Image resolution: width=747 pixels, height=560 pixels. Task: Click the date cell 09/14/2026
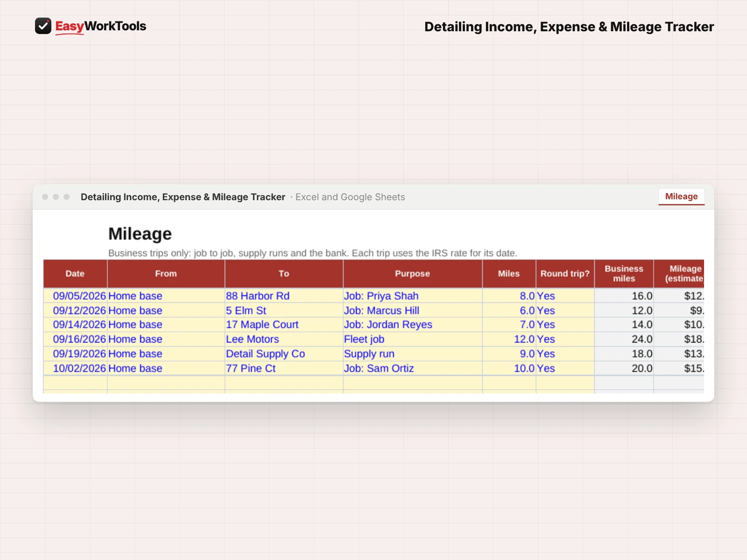click(x=75, y=324)
